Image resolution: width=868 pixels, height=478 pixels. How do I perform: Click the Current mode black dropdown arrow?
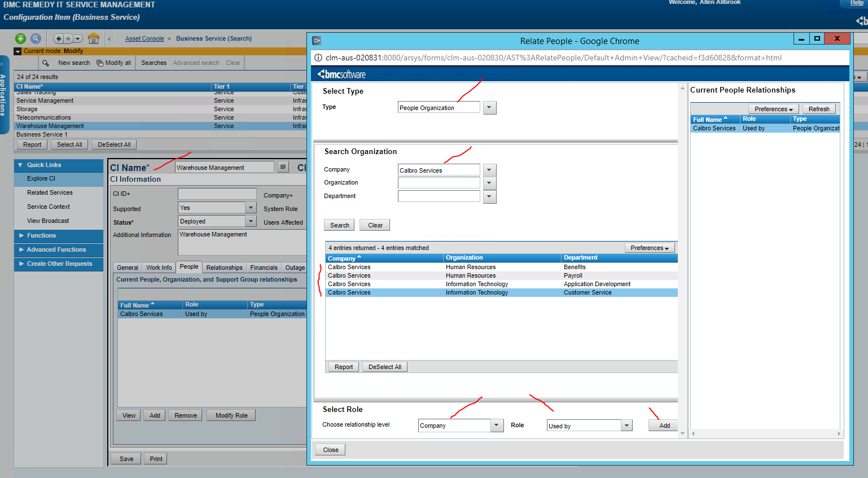pyautogui.click(x=17, y=51)
